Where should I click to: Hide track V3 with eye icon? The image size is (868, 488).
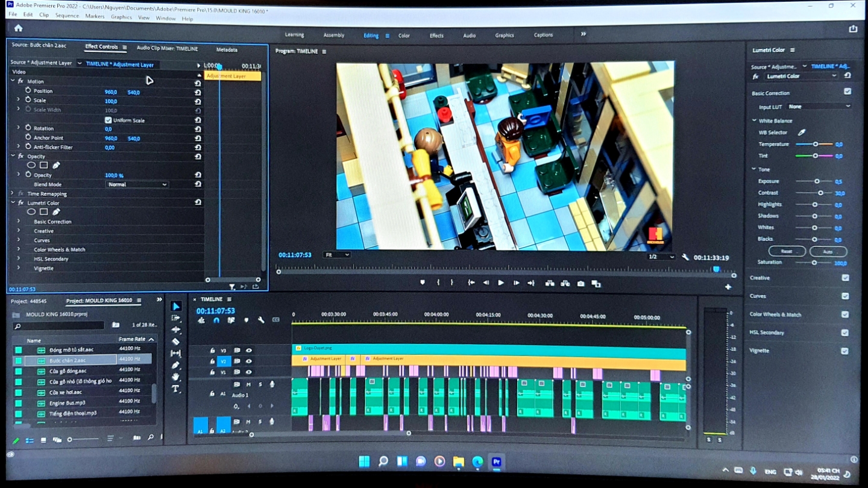click(248, 350)
